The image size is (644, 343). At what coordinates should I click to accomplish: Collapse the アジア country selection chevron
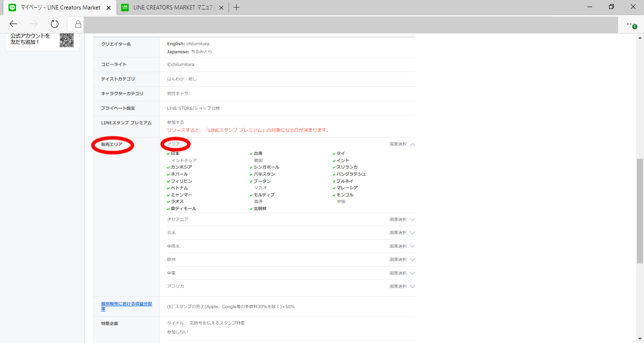pyautogui.click(x=413, y=145)
